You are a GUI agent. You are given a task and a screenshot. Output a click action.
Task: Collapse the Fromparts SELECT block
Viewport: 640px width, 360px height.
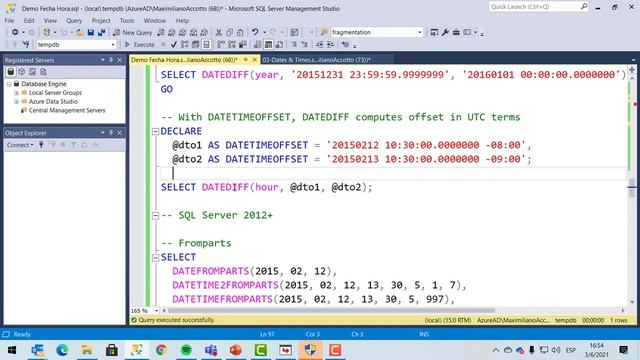(155, 258)
